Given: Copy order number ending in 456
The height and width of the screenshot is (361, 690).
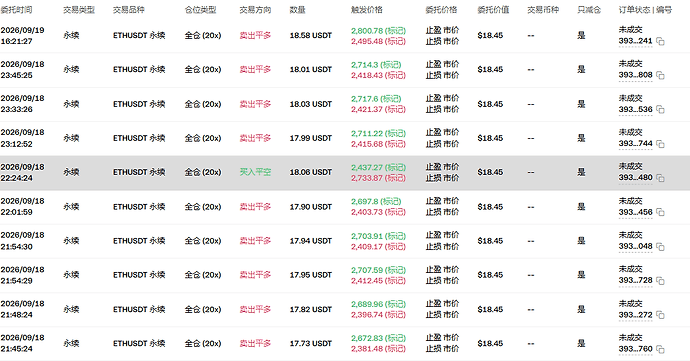Looking at the screenshot, I should (661, 212).
